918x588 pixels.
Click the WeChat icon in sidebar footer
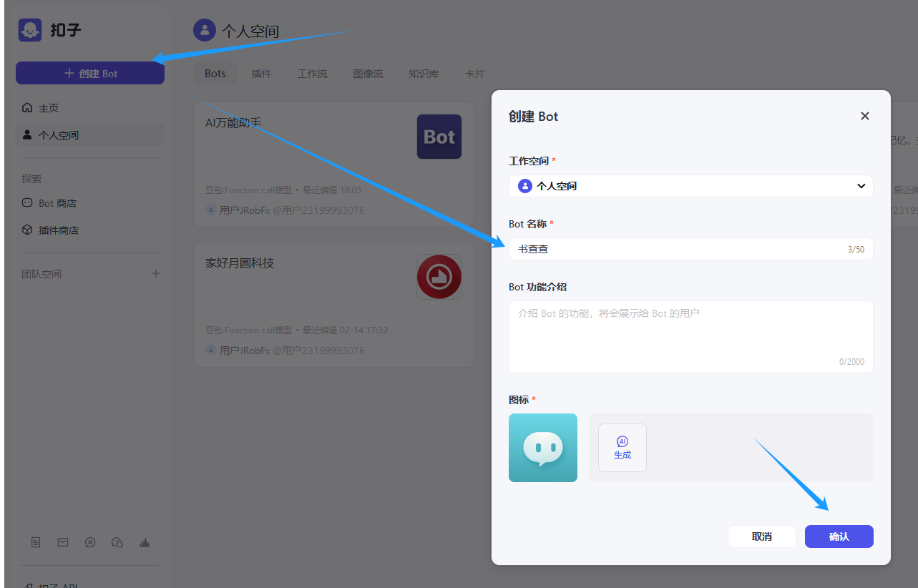pos(117,542)
